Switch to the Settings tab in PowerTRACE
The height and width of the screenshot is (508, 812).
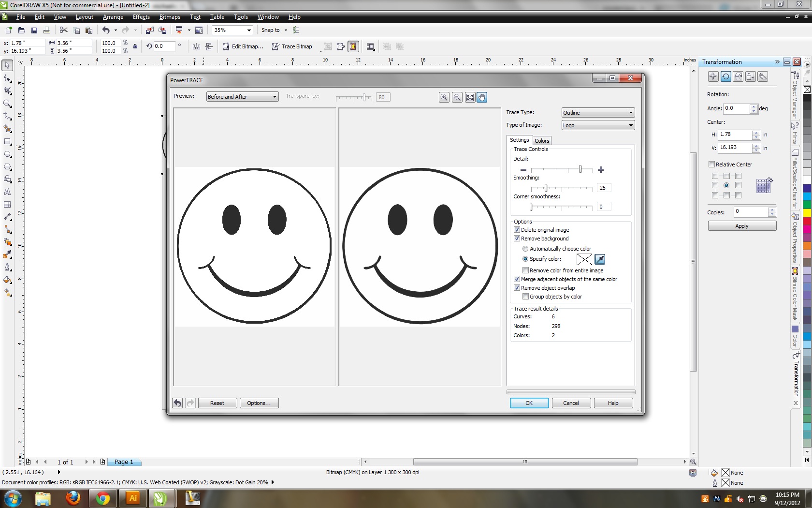pyautogui.click(x=520, y=140)
